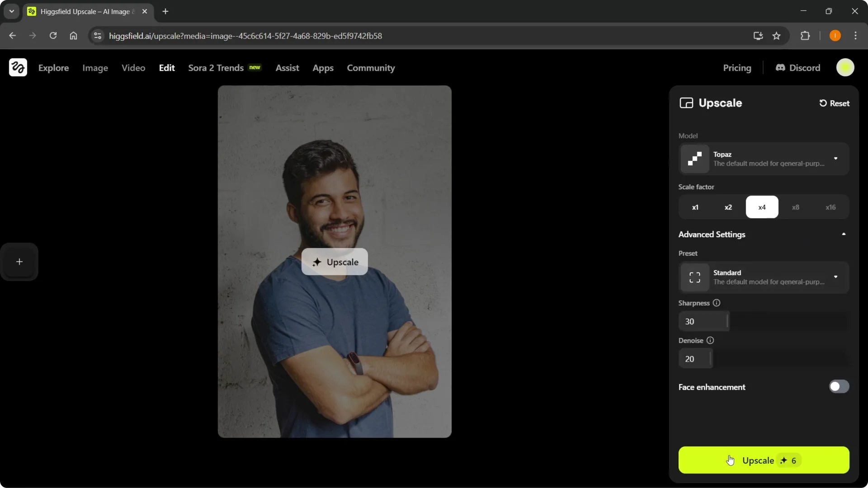Click the browser bookmark star
868x488 pixels.
pyautogui.click(x=777, y=36)
